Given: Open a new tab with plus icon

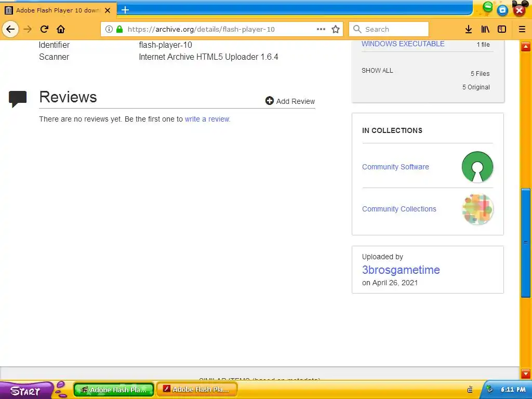Looking at the screenshot, I should point(125,10).
